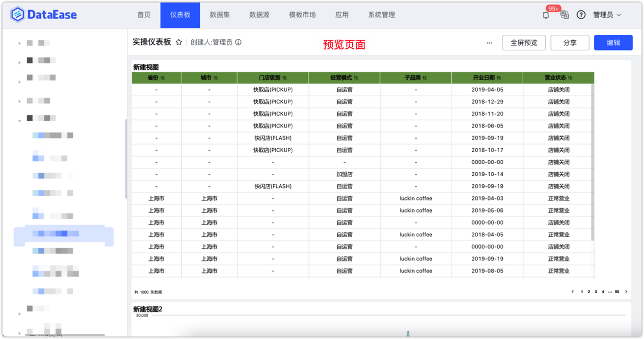
Task: Click the 共 1000 条数据 total label
Action: pos(148,292)
